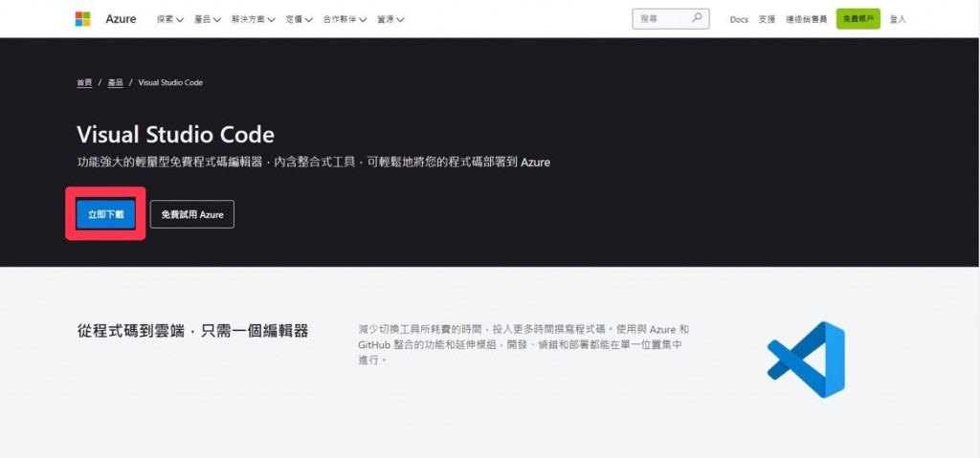980x458 pixels.
Task: Click the Visual Studio Code breadcrumb text
Action: [x=170, y=82]
